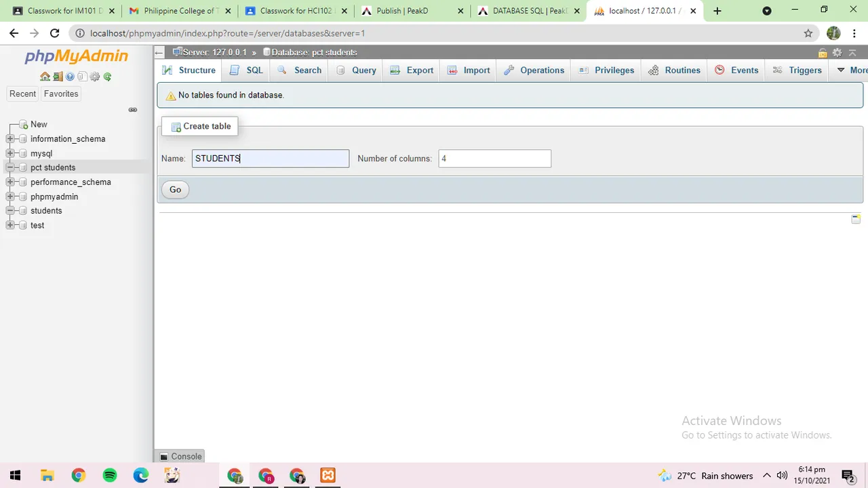The width and height of the screenshot is (868, 488).
Task: Open navigation panel settings gear
Action: click(95, 77)
